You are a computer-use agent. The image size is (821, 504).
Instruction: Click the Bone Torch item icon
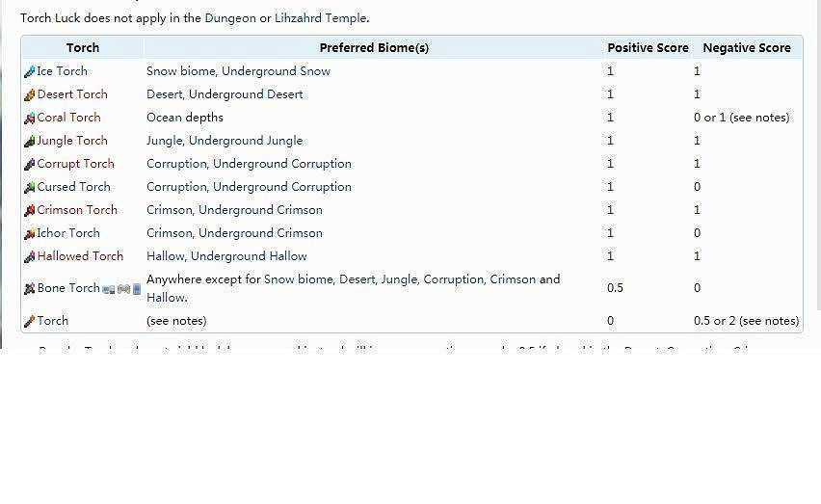pos(29,288)
